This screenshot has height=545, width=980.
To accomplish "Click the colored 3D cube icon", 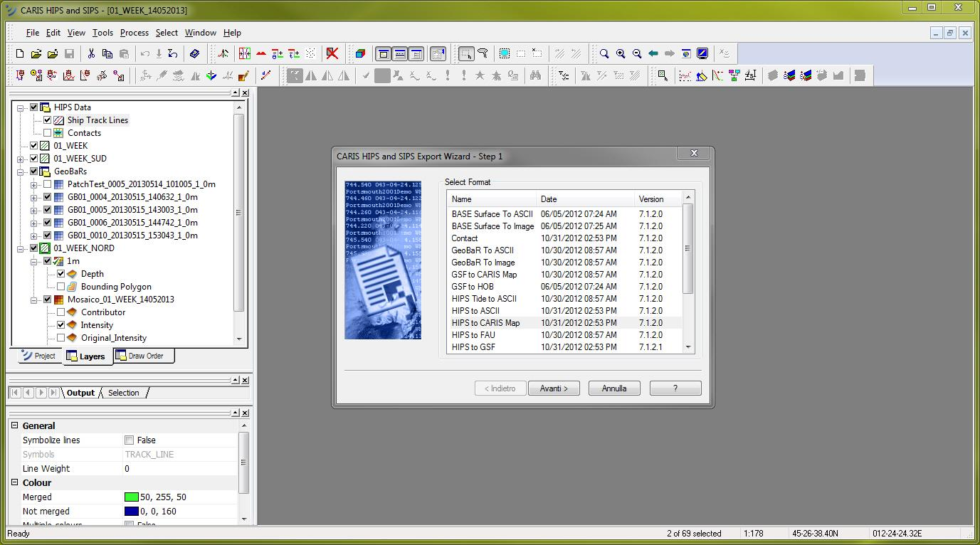I will coord(361,53).
